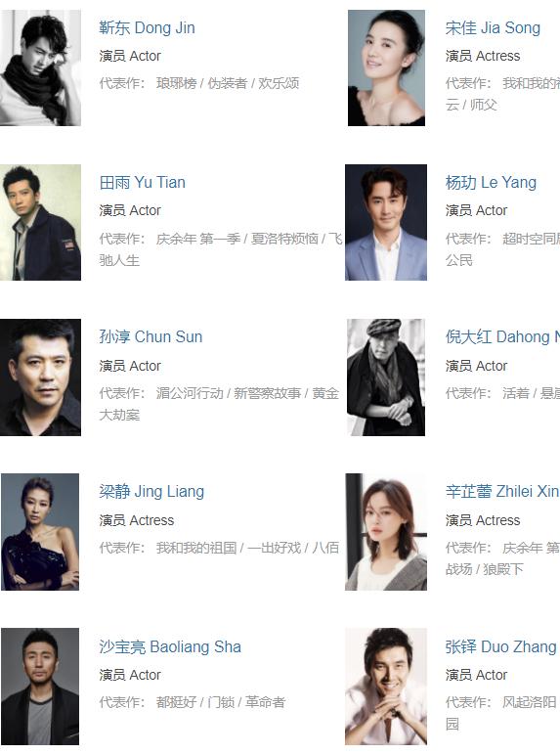Click the Jia Song name link
This screenshot has height=754, width=560.
493,28
